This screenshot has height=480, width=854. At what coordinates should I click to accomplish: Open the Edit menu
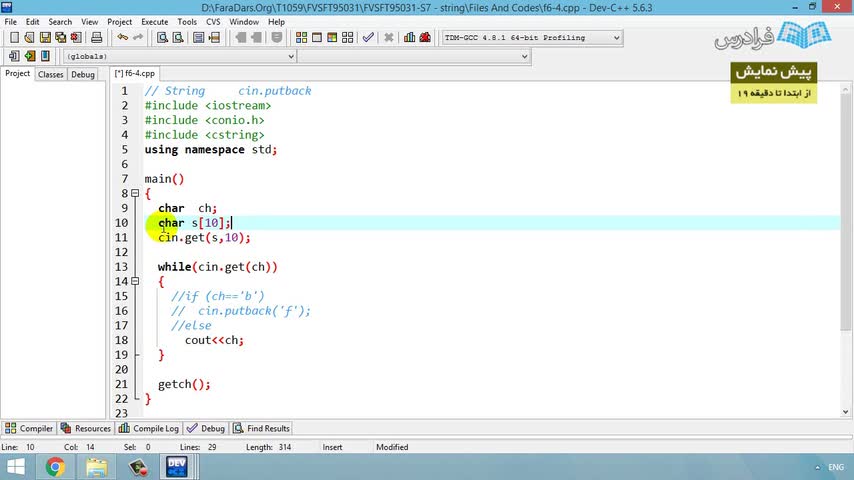point(33,22)
